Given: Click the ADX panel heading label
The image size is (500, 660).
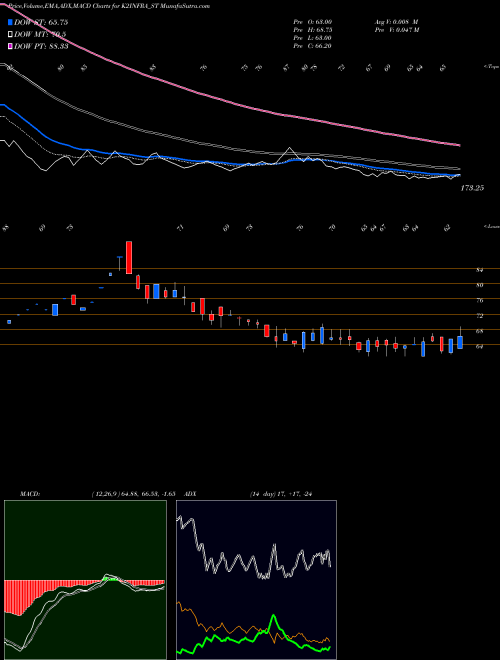Looking at the screenshot, I should 190,493.
